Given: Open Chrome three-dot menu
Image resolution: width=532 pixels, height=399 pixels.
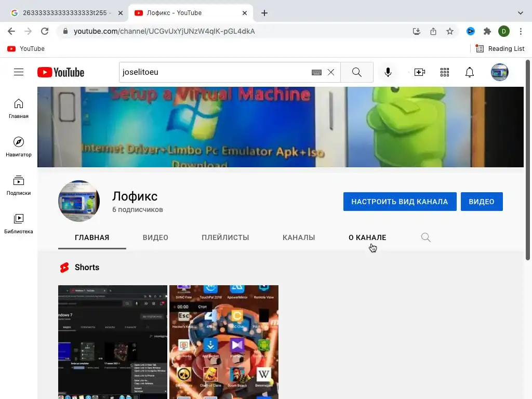Looking at the screenshot, I should coord(521,31).
